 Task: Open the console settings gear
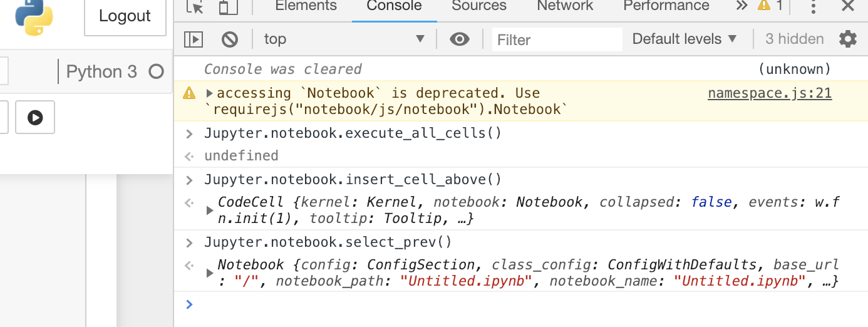848,39
